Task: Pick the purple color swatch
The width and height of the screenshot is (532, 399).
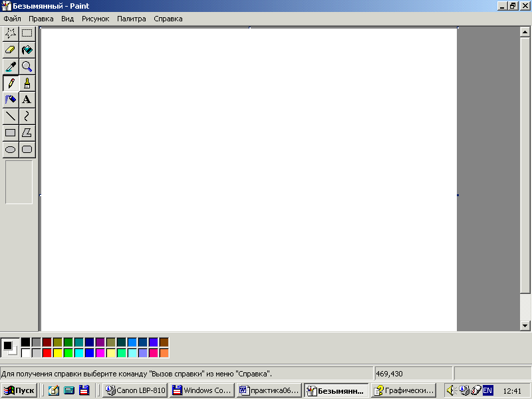Action: (x=100, y=342)
